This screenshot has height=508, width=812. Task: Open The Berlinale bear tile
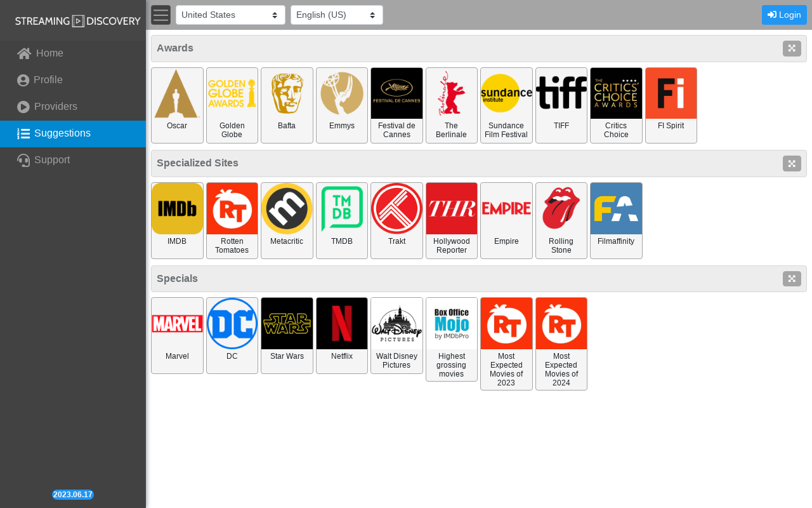click(452, 105)
